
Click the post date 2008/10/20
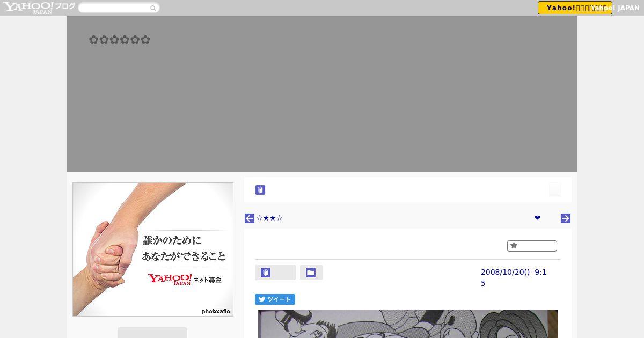pyautogui.click(x=514, y=277)
